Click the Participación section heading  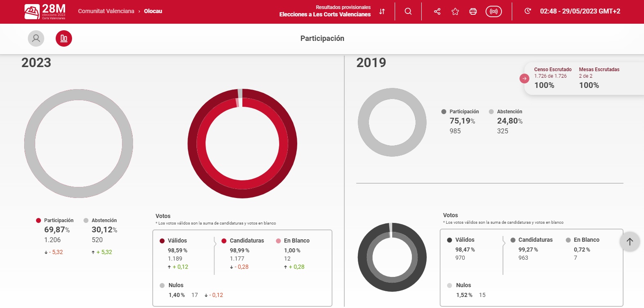pyautogui.click(x=322, y=38)
